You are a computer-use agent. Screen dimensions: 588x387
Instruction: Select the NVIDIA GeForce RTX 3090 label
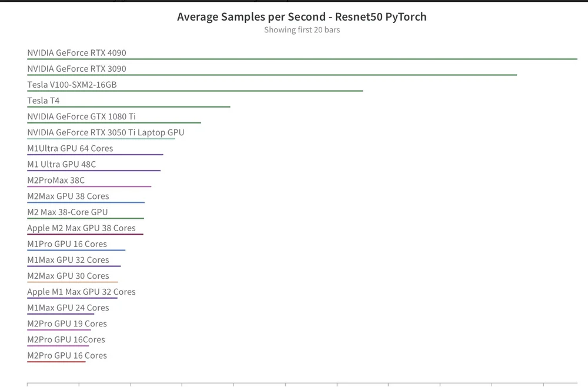(76, 69)
